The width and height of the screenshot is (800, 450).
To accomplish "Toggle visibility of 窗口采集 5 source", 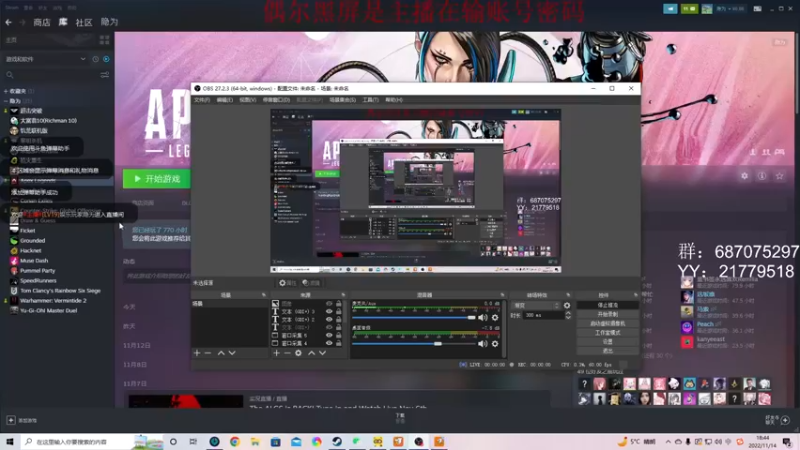I will (329, 335).
